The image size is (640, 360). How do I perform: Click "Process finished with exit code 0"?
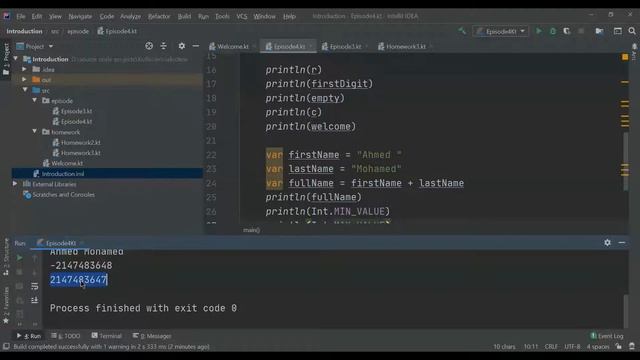pyautogui.click(x=143, y=308)
